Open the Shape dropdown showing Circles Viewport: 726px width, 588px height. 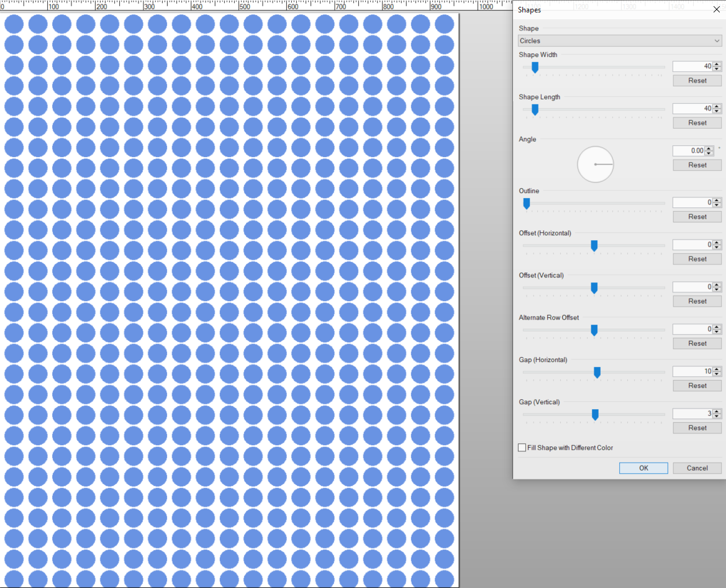(619, 41)
